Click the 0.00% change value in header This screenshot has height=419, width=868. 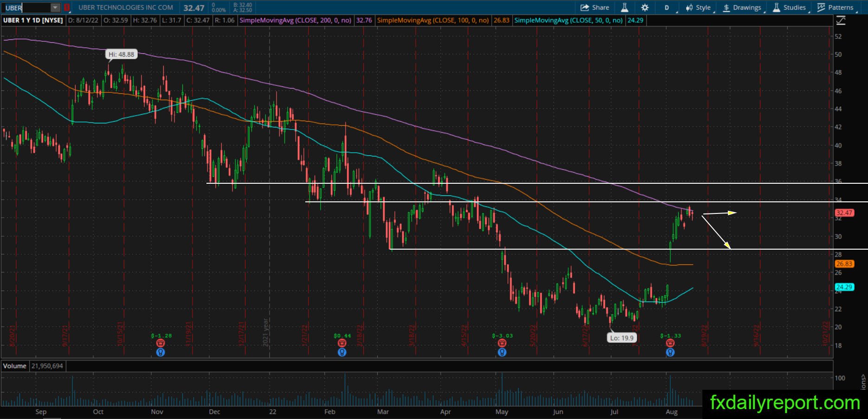pos(219,10)
